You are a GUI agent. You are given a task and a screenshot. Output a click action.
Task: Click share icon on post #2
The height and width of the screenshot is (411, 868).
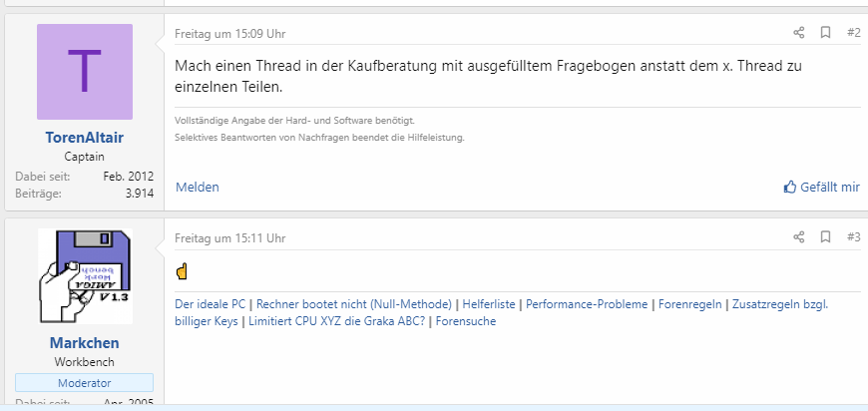[x=798, y=33]
